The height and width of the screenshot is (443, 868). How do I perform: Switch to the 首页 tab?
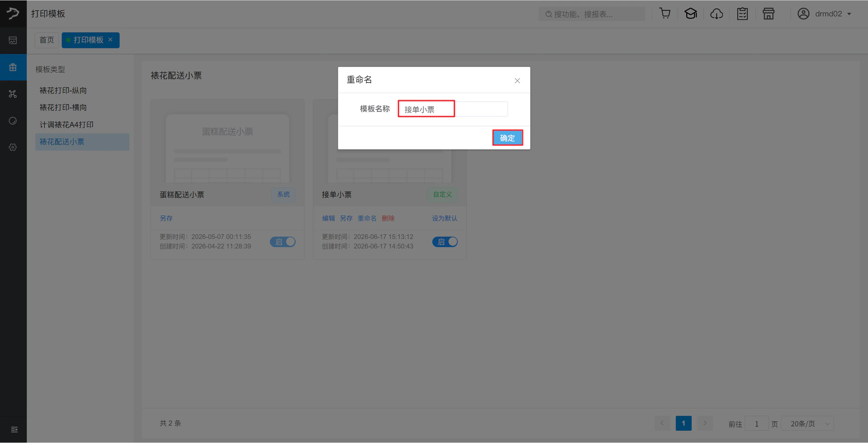pos(47,40)
